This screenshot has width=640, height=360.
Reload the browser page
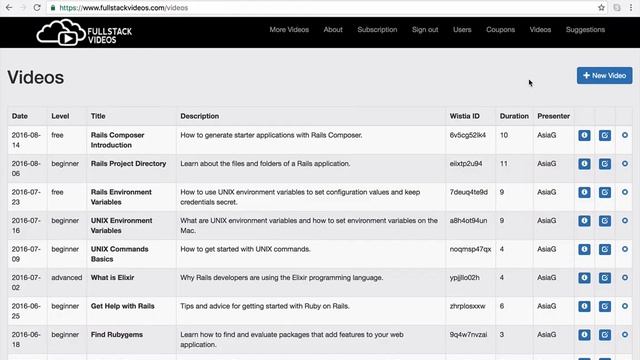37,8
